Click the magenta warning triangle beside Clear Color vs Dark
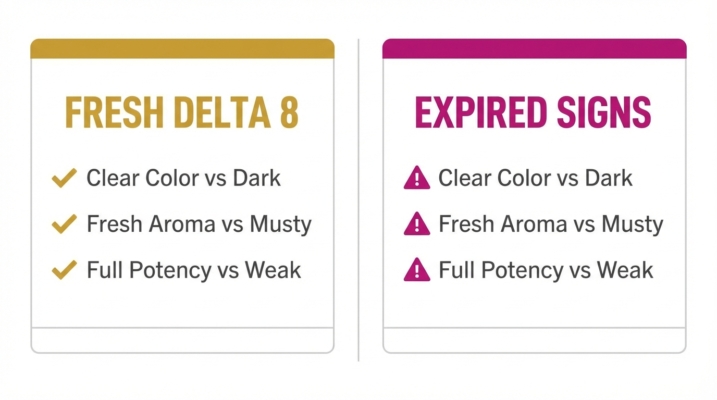The height and width of the screenshot is (400, 717). coord(416,179)
